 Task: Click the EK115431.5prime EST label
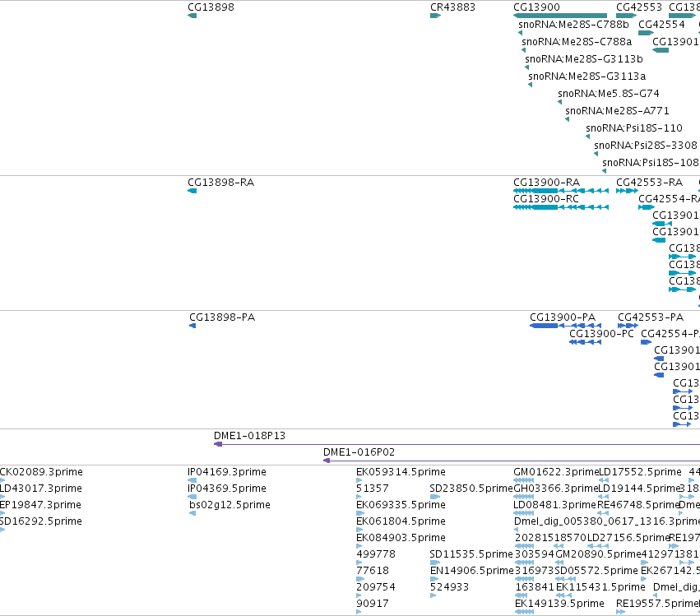coord(600,587)
